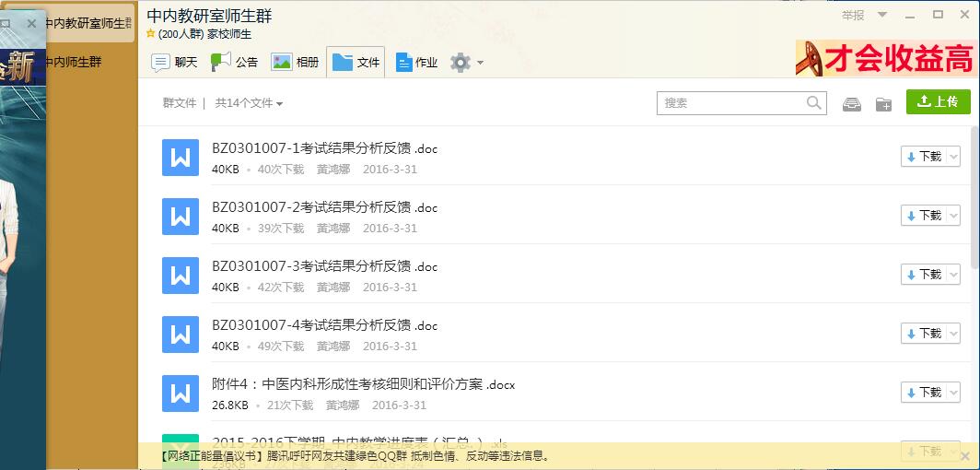Open the file inbox tray icon
Screen dimensions: 980x470
pos(852,103)
